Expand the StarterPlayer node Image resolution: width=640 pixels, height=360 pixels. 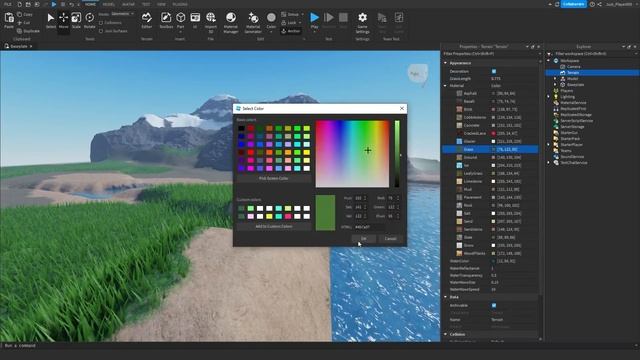pos(549,144)
